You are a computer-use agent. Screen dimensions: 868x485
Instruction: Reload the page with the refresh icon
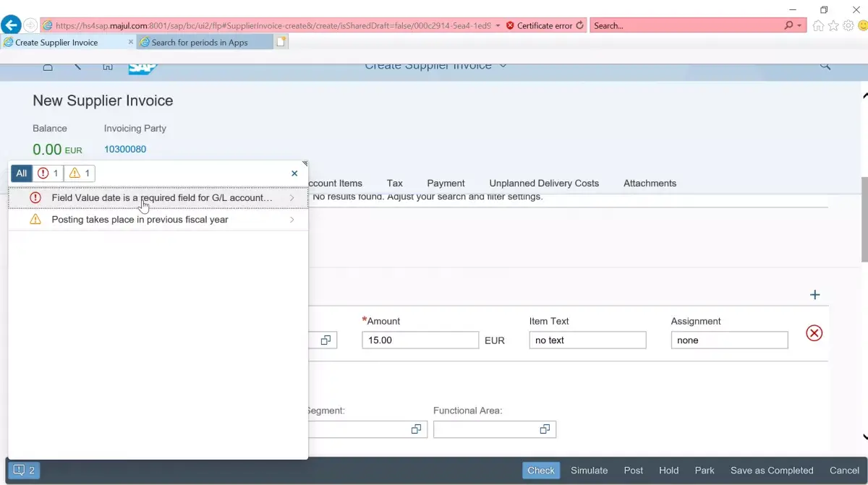click(579, 25)
